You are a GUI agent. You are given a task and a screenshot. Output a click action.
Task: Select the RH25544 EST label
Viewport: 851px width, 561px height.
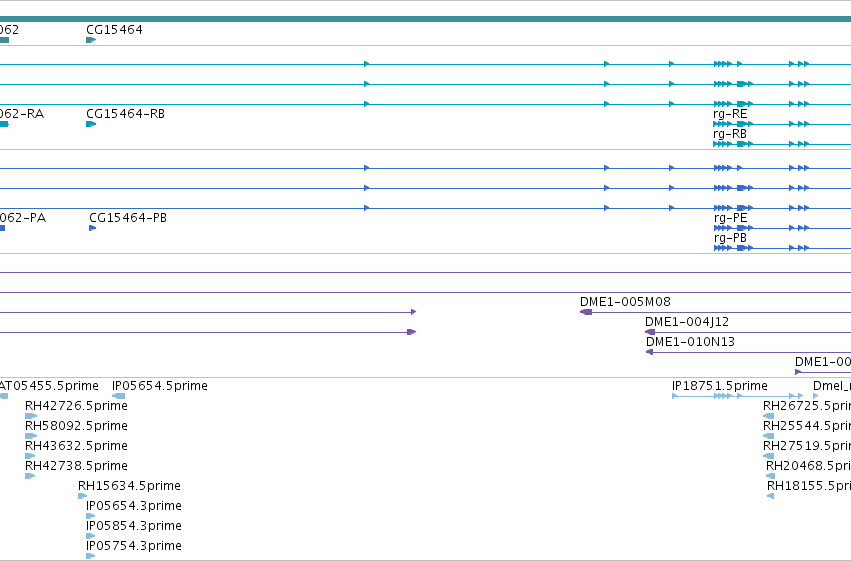pyautogui.click(x=806, y=426)
